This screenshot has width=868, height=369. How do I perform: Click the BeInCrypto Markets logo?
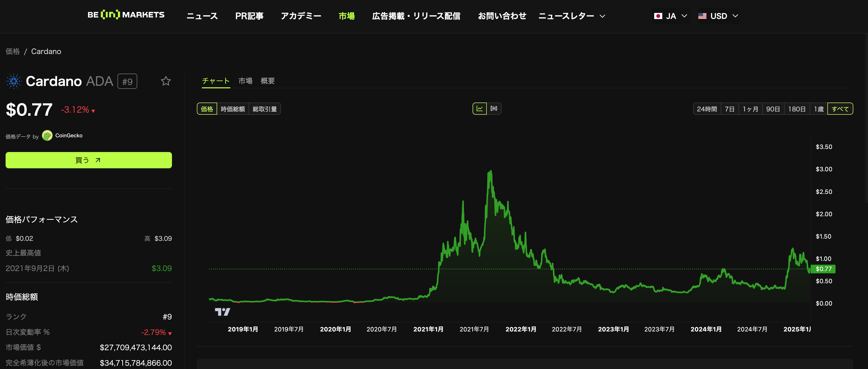tap(126, 15)
